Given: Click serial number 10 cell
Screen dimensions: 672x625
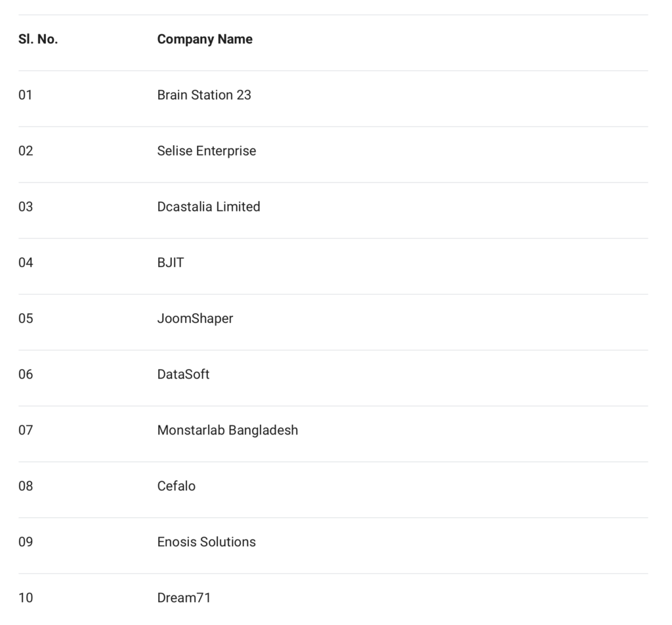Looking at the screenshot, I should 26,597.
